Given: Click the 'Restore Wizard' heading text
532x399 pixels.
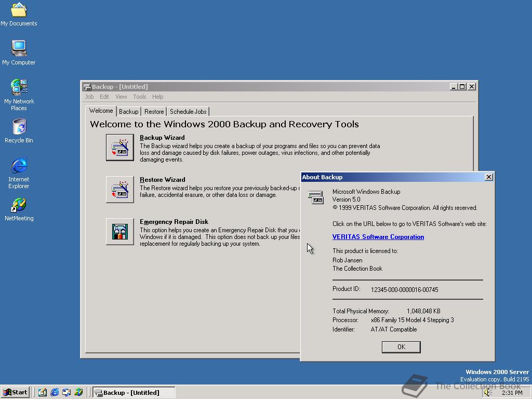Looking at the screenshot, I should click(163, 179).
